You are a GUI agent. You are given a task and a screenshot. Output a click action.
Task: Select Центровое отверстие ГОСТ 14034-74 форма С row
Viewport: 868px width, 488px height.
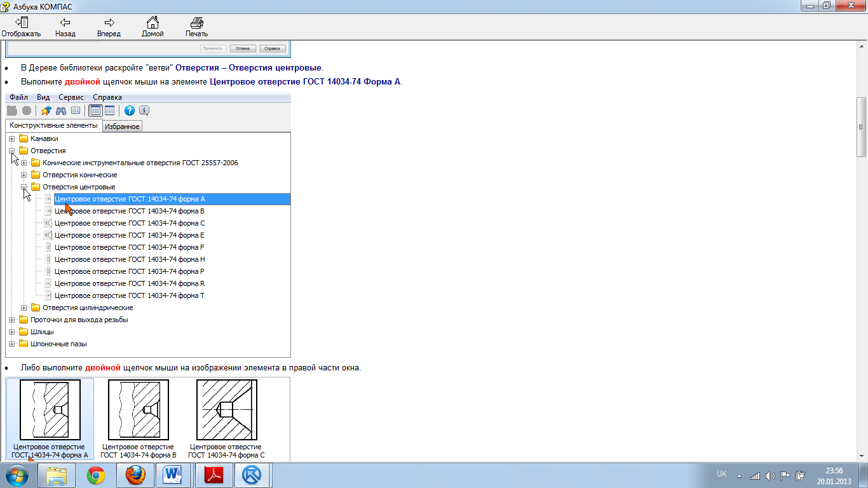pos(130,223)
